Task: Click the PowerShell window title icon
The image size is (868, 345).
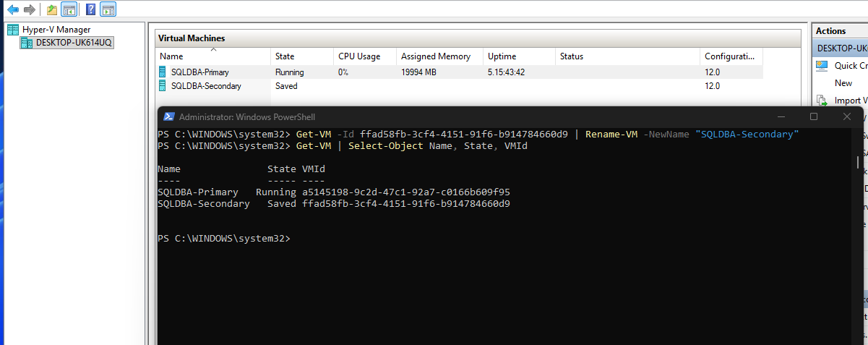Action: point(168,116)
